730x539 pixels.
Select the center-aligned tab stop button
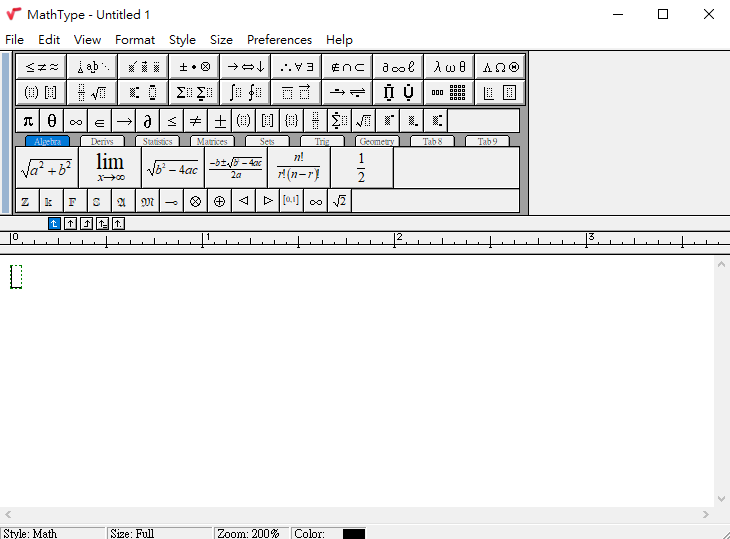71,224
